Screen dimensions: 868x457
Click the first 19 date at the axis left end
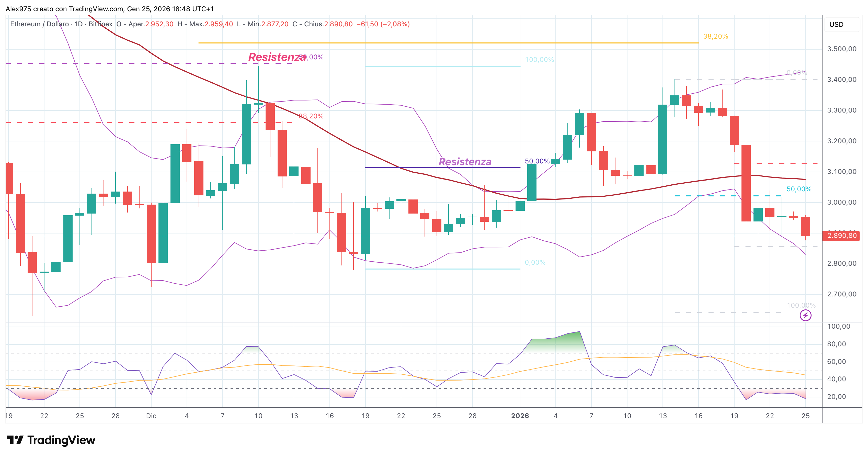pyautogui.click(x=9, y=416)
